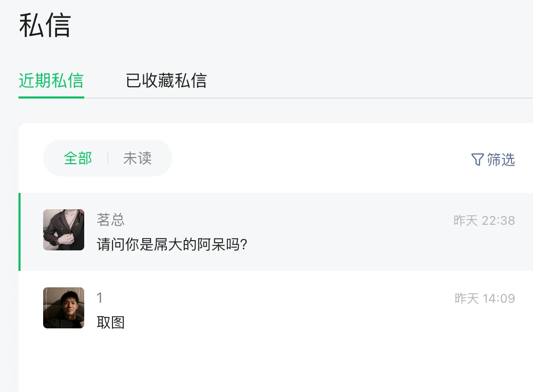533x392 pixels.
Task: Open the 取图 message preview
Action: tap(111, 322)
